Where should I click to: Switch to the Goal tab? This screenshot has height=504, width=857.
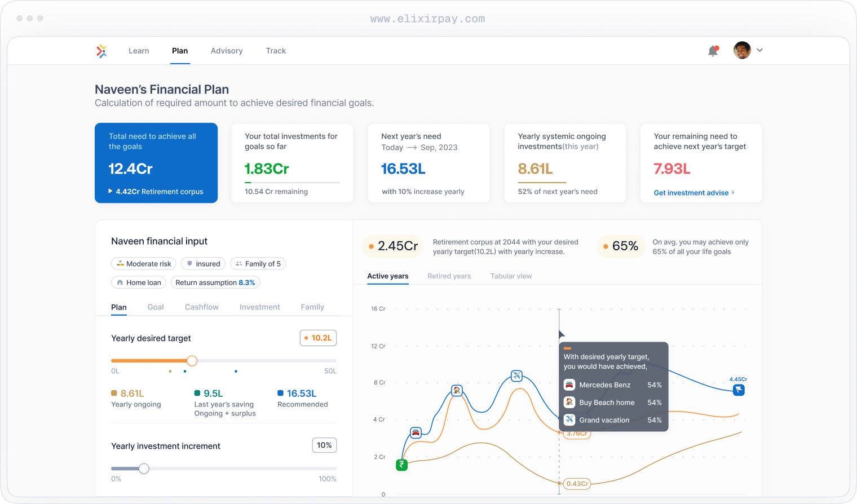tap(156, 307)
